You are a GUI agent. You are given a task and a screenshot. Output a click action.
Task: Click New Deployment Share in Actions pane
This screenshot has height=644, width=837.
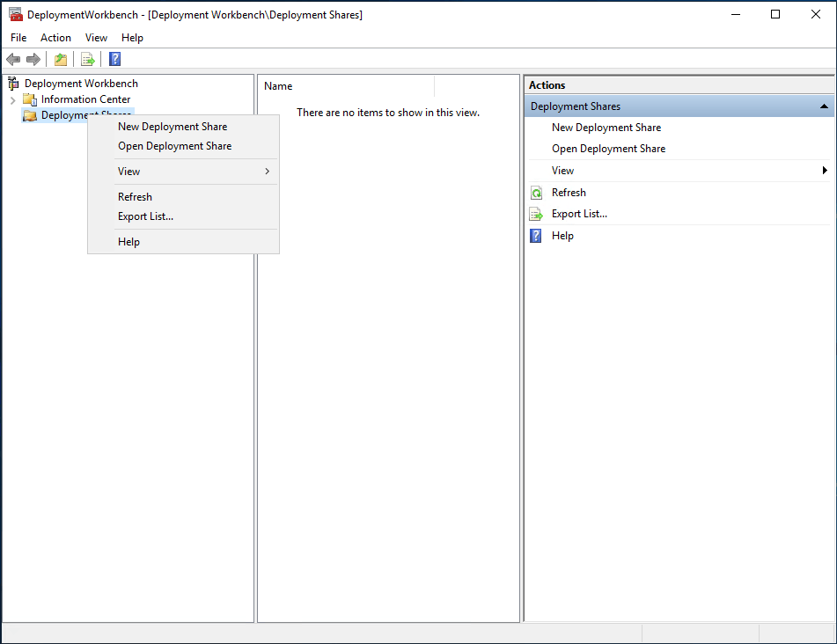[606, 128]
